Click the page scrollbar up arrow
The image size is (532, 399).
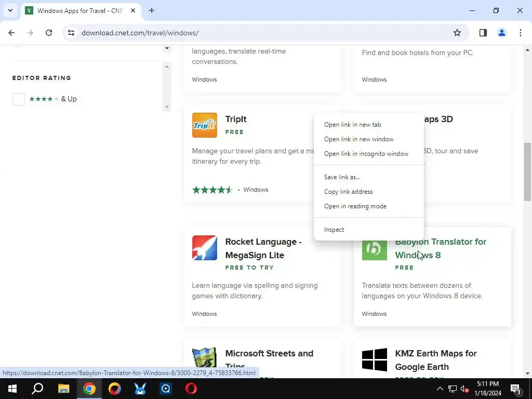pyautogui.click(x=527, y=50)
